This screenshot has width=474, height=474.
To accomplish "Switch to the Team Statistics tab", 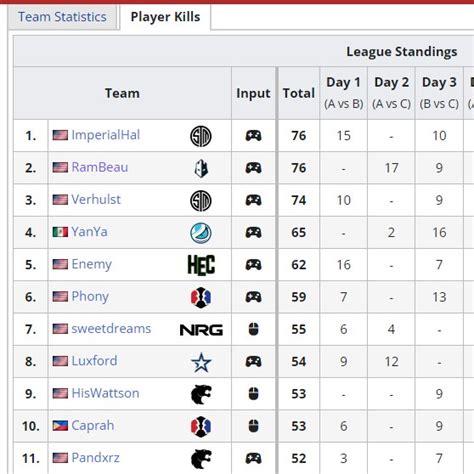I will pos(62,17).
